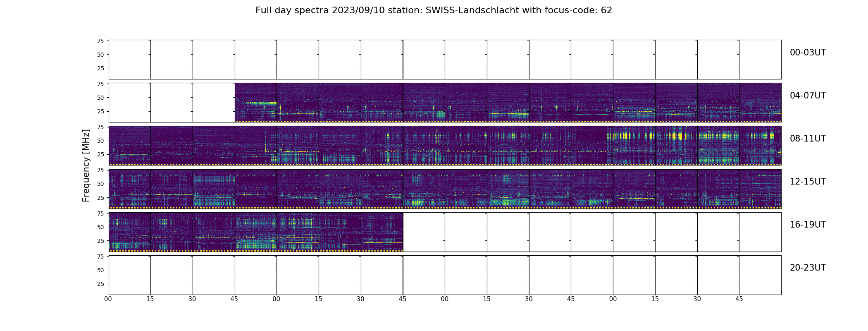Click the '16-19UT' row label
This screenshot has height=331, width=868.
click(x=808, y=225)
